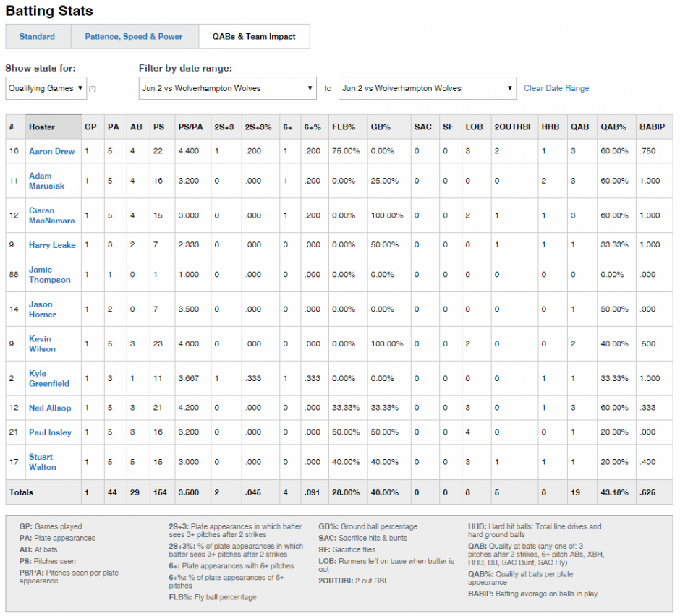The image size is (680, 616).
Task: Sort by the PS column header
Action: click(x=162, y=127)
